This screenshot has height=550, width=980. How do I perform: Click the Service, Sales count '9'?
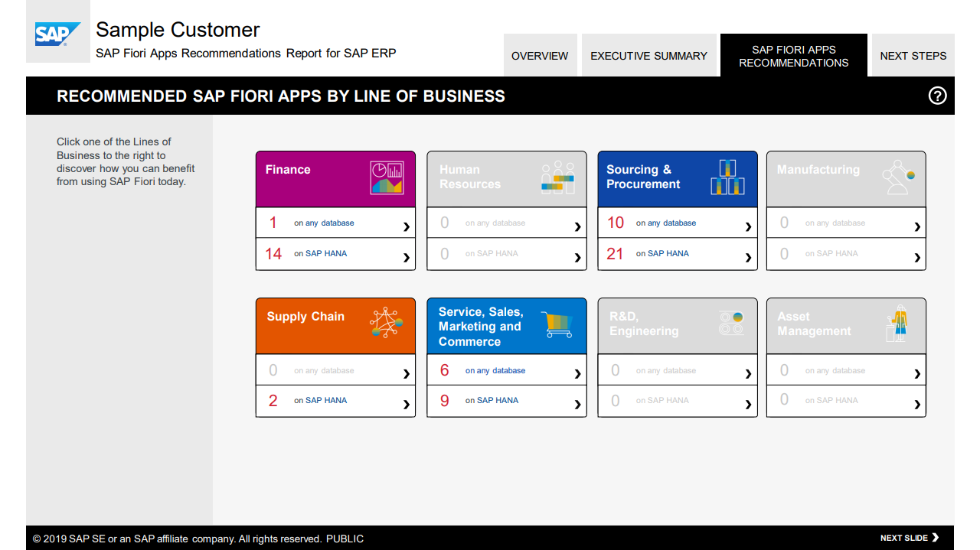(445, 401)
